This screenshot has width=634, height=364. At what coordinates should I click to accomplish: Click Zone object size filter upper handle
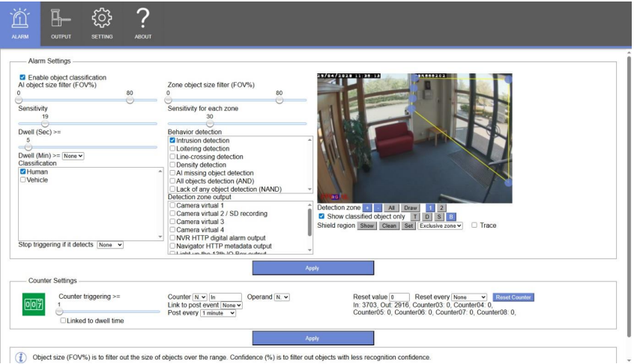click(280, 100)
